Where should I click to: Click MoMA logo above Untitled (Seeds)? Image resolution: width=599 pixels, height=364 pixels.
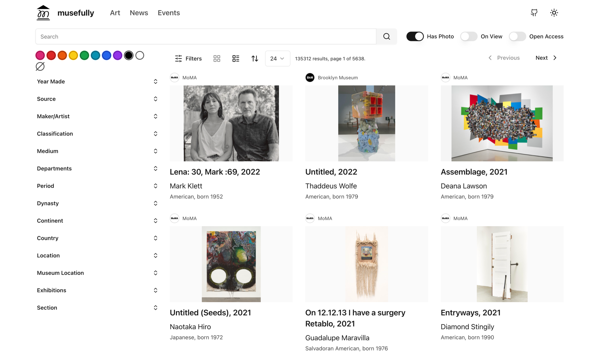click(174, 218)
